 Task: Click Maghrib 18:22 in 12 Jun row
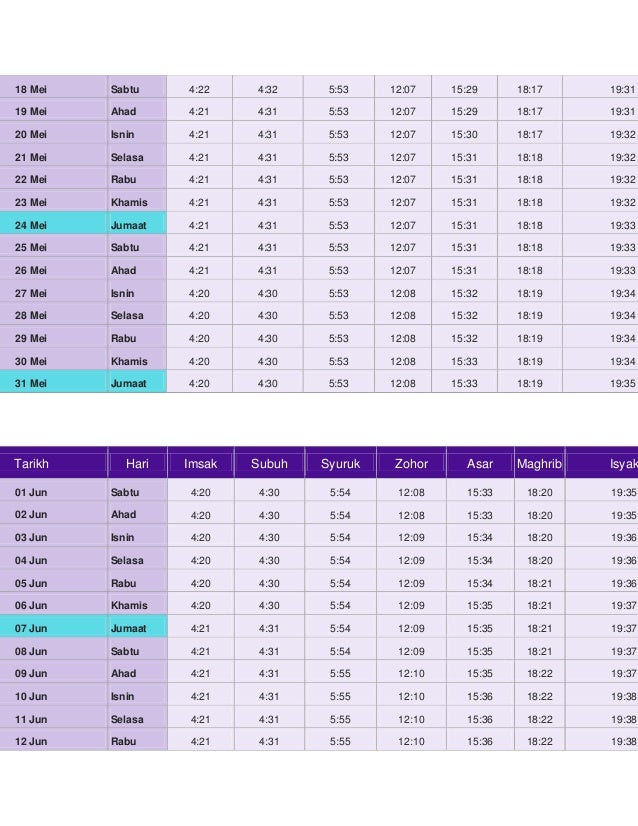[x=540, y=741]
